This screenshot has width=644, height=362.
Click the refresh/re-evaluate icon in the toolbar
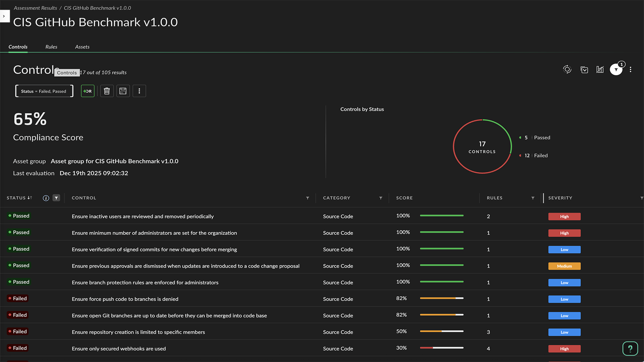tap(567, 69)
